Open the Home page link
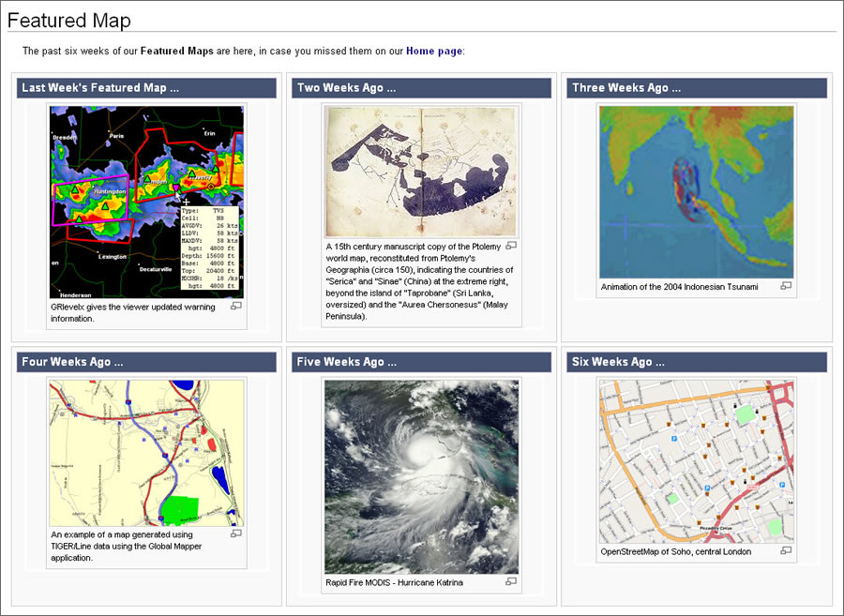The image size is (844, 616). 434,52
